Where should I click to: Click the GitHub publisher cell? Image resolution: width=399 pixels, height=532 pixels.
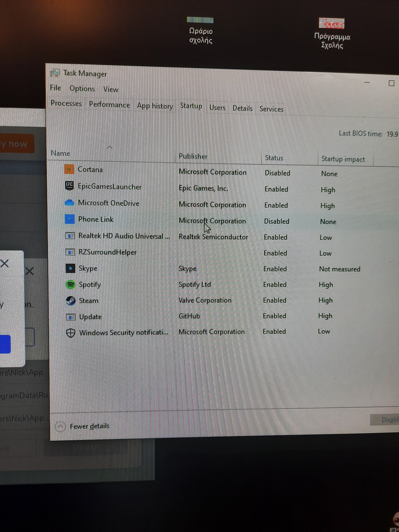click(189, 316)
